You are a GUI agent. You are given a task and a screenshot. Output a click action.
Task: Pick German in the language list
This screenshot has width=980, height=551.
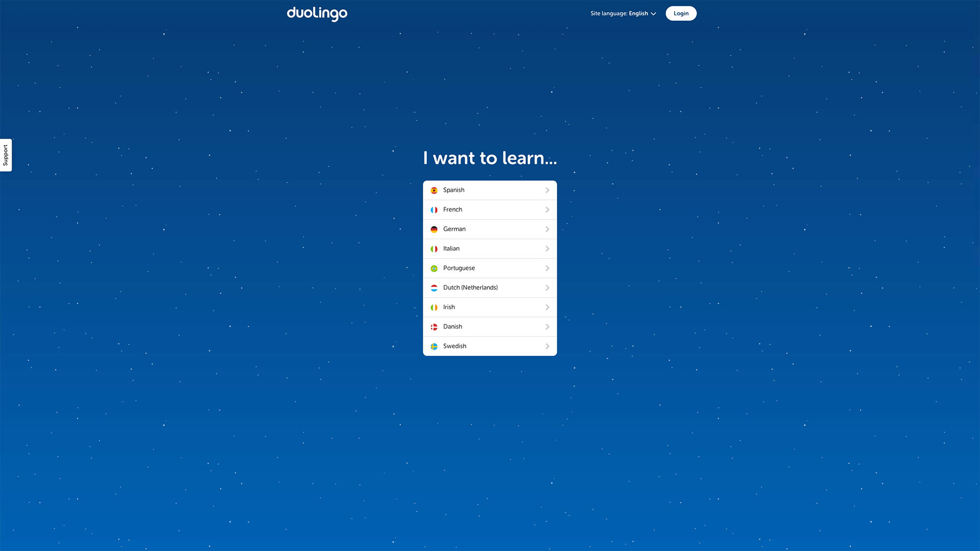pyautogui.click(x=490, y=229)
